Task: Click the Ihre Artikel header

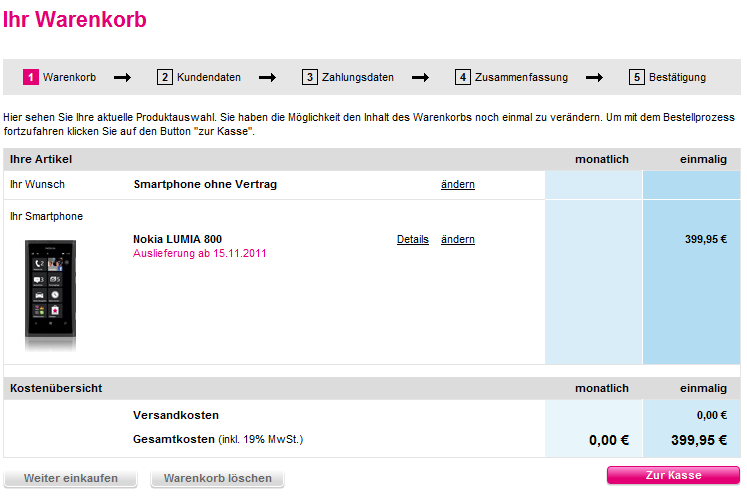Action: [x=41, y=159]
